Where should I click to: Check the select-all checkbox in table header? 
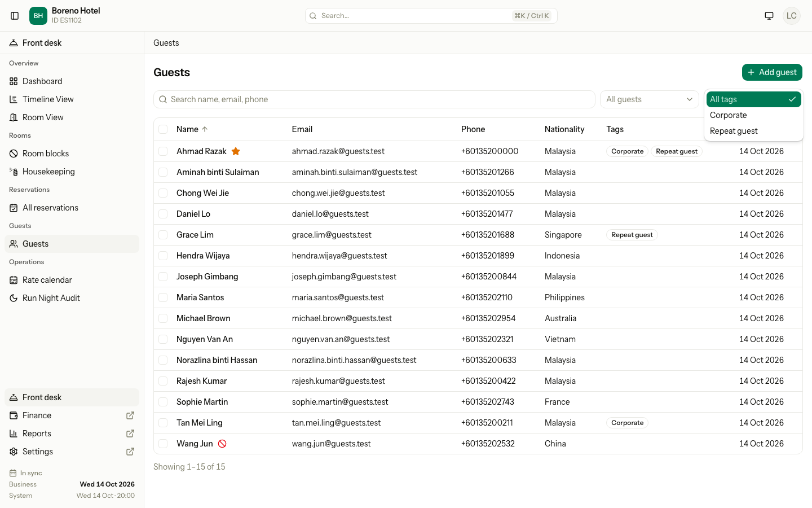[x=163, y=129]
